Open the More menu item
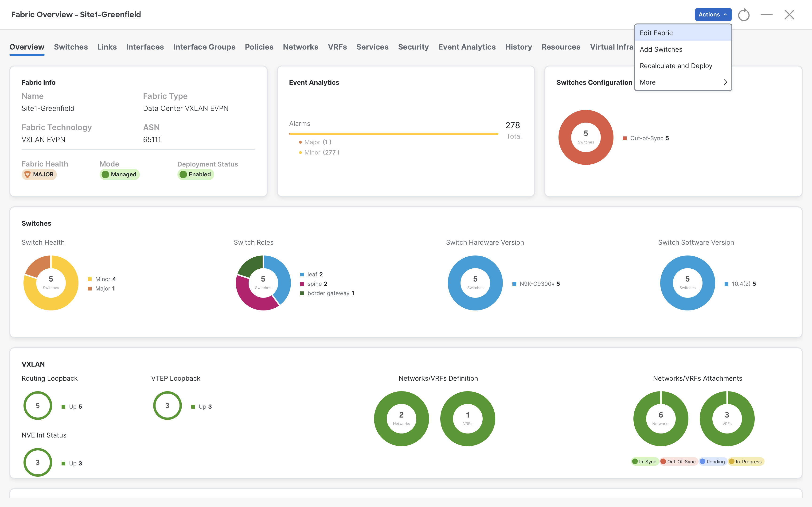812x507 pixels. pyautogui.click(x=683, y=82)
